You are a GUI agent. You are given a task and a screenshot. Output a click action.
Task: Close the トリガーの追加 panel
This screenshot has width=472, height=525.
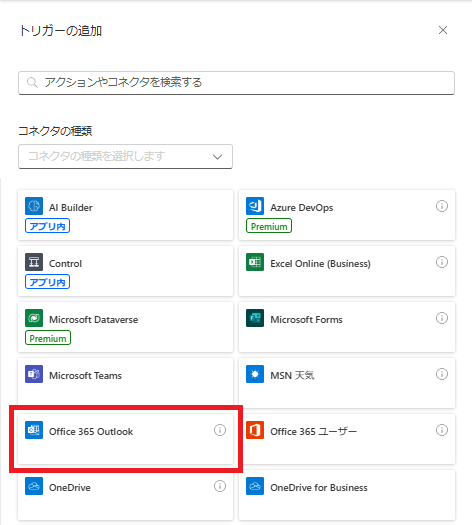tap(443, 30)
